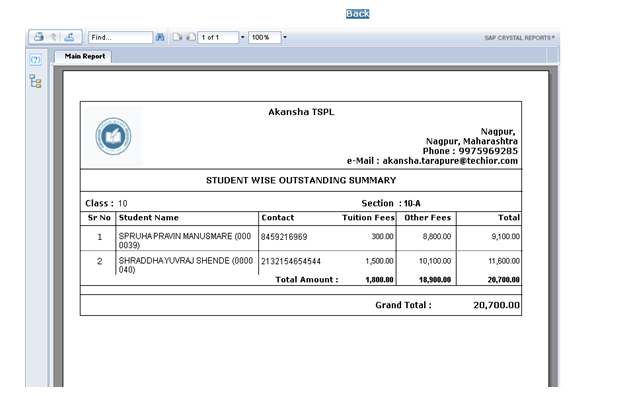Image resolution: width=622 pixels, height=396 pixels.
Task: Click tuition fees value 1,500.00
Action: [x=379, y=261]
